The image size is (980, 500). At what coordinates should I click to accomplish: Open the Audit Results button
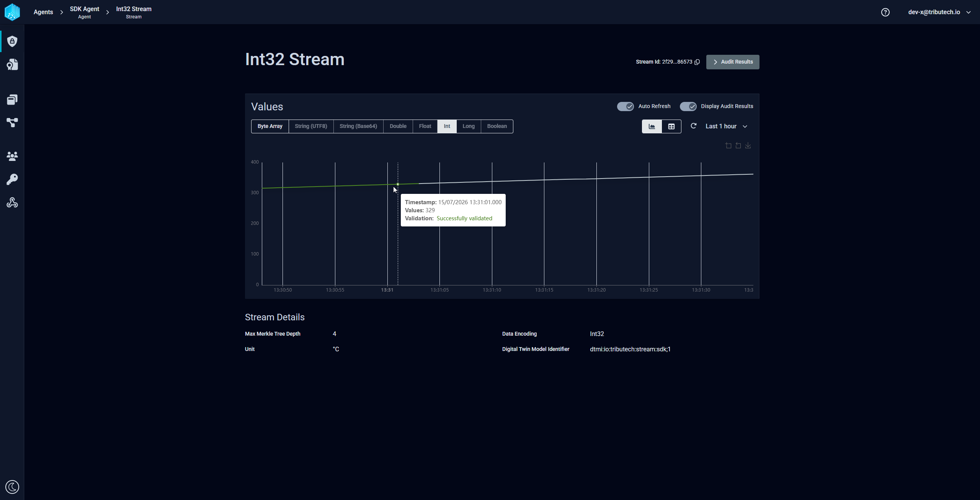(733, 62)
